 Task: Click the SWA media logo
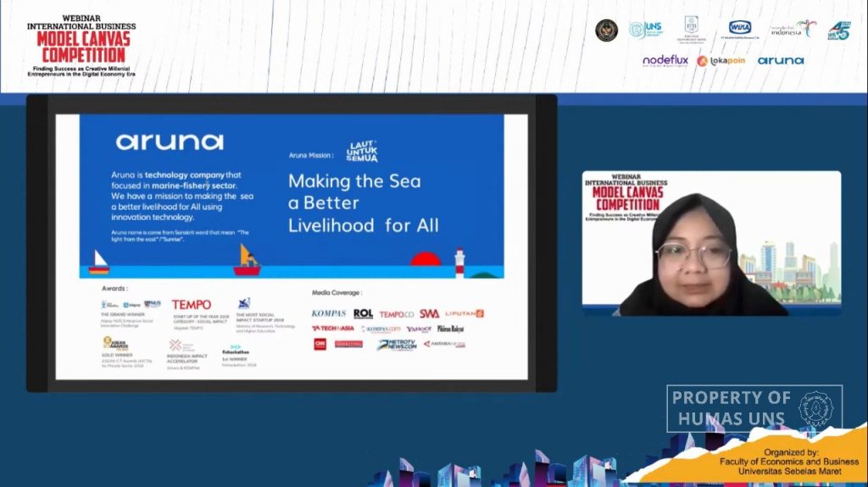tap(429, 313)
